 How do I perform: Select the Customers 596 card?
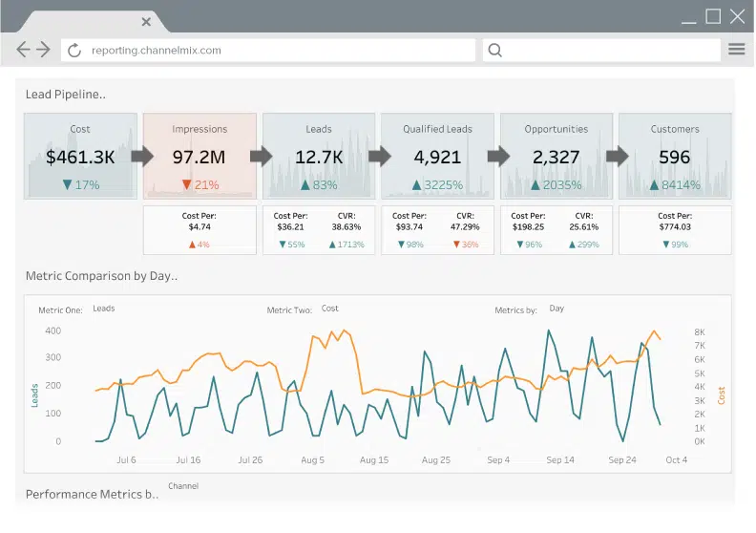click(675, 157)
